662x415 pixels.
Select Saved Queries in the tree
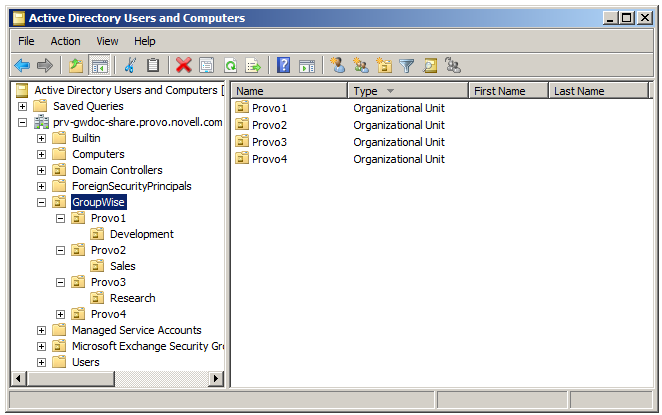point(88,106)
